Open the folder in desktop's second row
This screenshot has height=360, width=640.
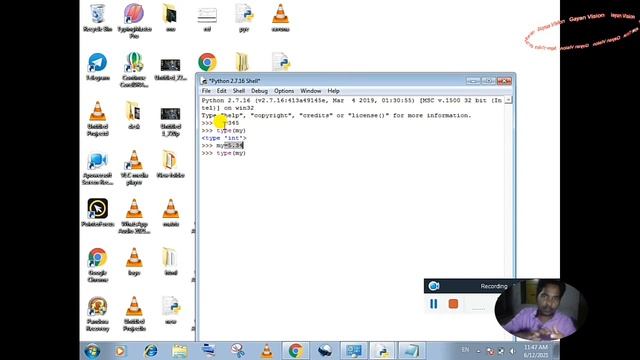[x=242, y=62]
